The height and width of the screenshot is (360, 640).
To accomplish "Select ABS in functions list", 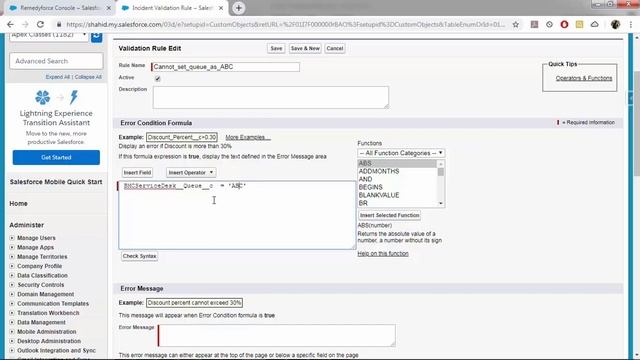I will [397, 163].
